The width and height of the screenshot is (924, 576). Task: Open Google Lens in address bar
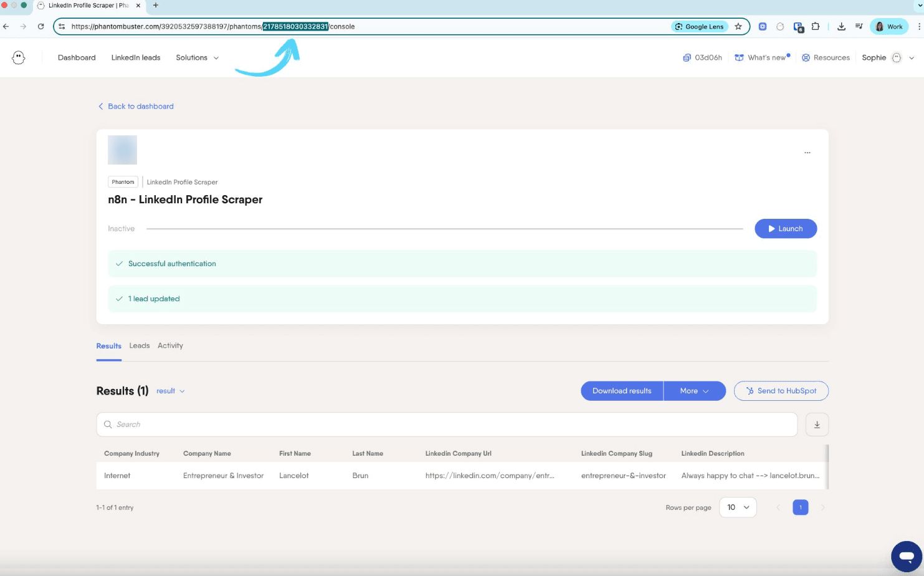tap(699, 27)
